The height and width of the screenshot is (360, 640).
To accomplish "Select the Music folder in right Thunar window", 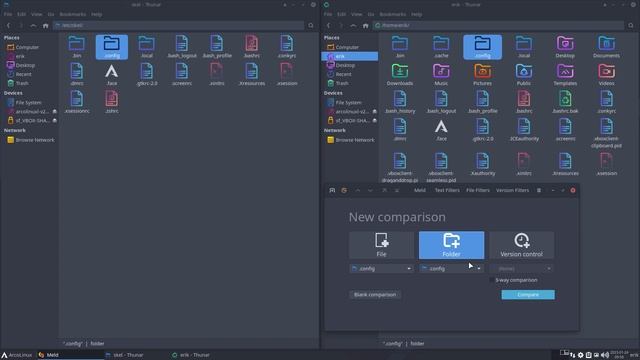I will pyautogui.click(x=441, y=75).
